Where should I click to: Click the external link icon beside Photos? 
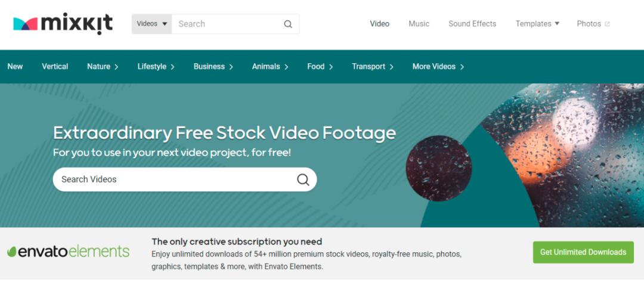pyautogui.click(x=608, y=24)
